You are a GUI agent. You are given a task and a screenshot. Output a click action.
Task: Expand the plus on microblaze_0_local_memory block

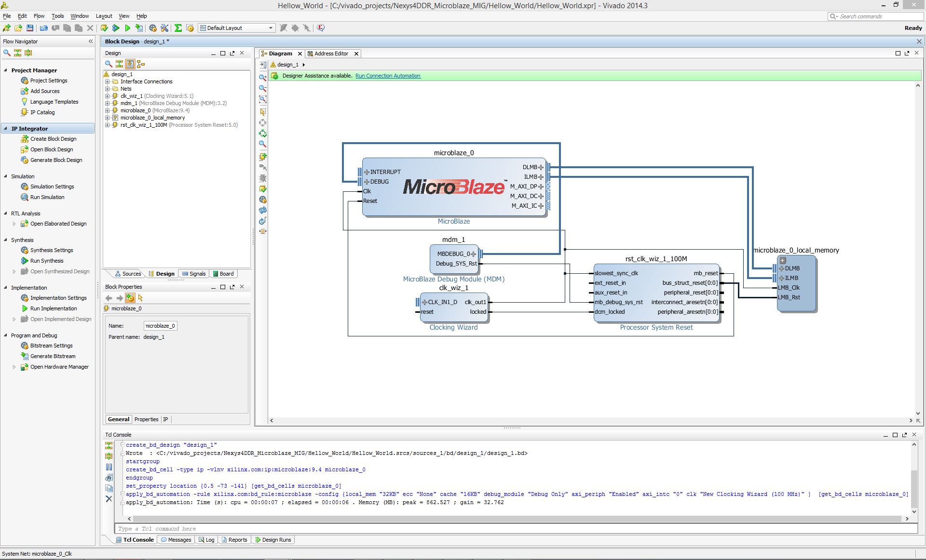pyautogui.click(x=783, y=260)
